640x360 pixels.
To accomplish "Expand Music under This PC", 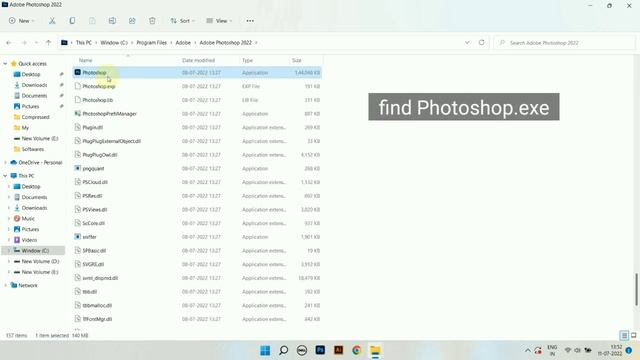I will (x=9, y=218).
